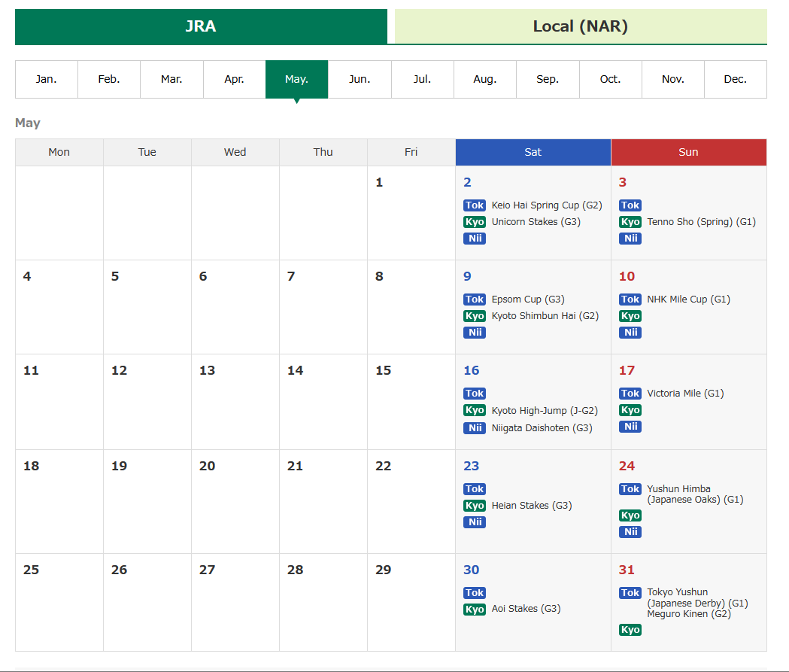
Task: Click Nii badge on May 3
Action: [x=630, y=239]
